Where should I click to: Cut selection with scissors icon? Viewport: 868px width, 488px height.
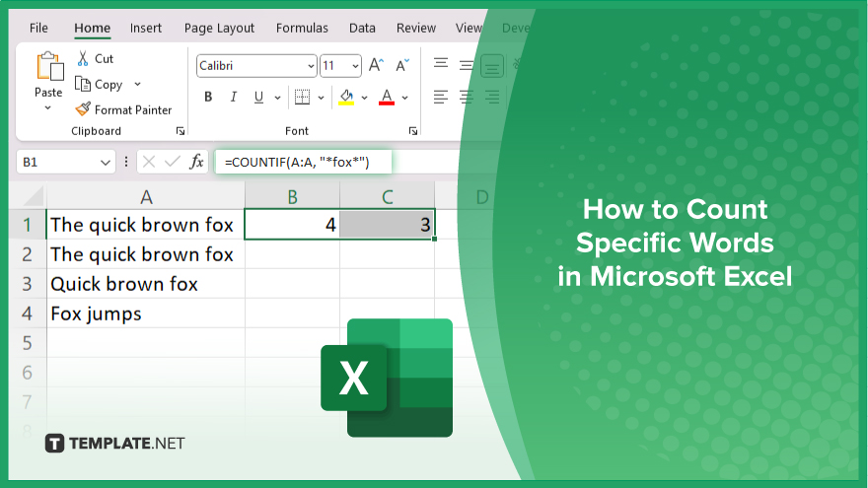pyautogui.click(x=83, y=58)
